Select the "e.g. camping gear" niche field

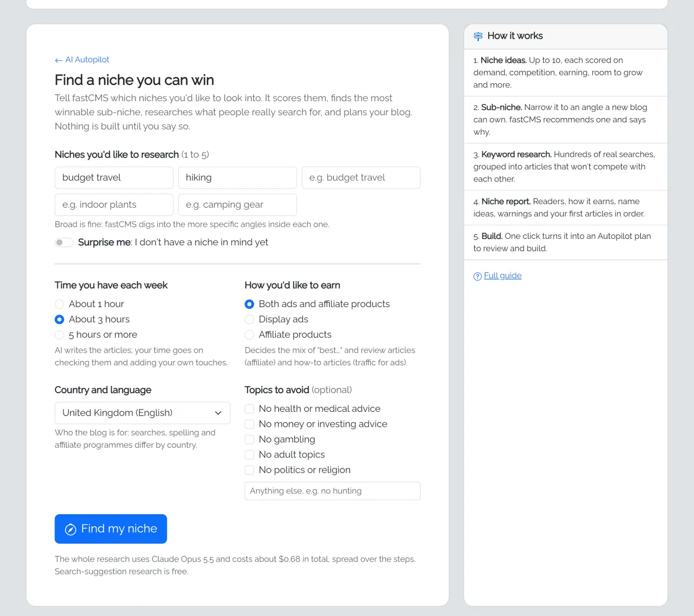coord(238,205)
